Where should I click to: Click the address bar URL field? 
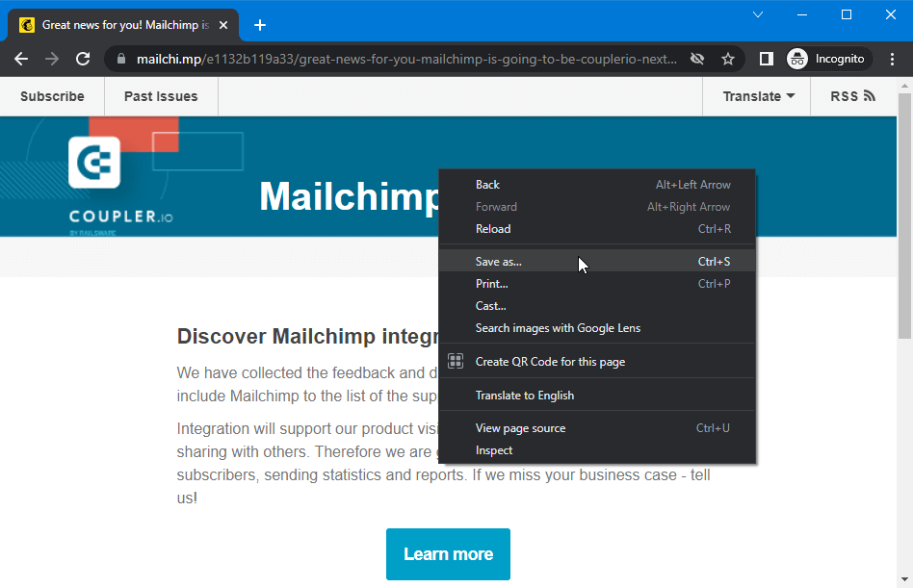click(406, 59)
